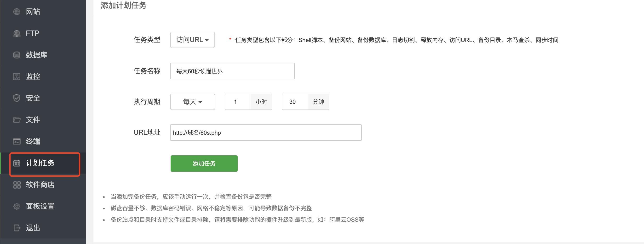Click the globe icon beside 网站
This screenshot has width=644, height=244.
[17, 12]
